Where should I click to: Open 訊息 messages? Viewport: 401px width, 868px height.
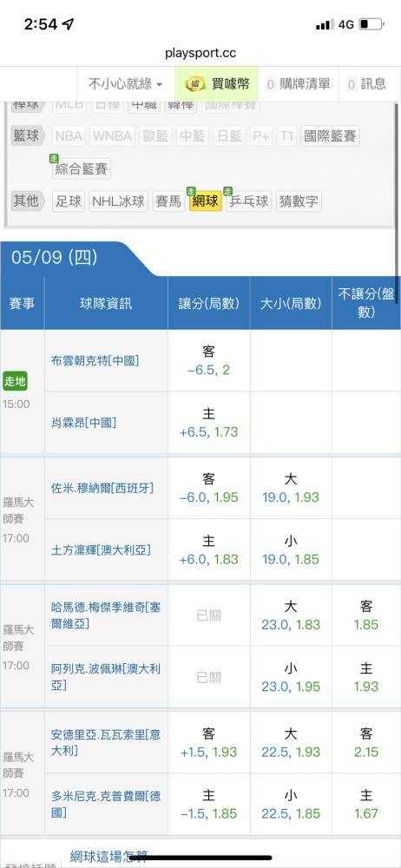click(x=366, y=84)
